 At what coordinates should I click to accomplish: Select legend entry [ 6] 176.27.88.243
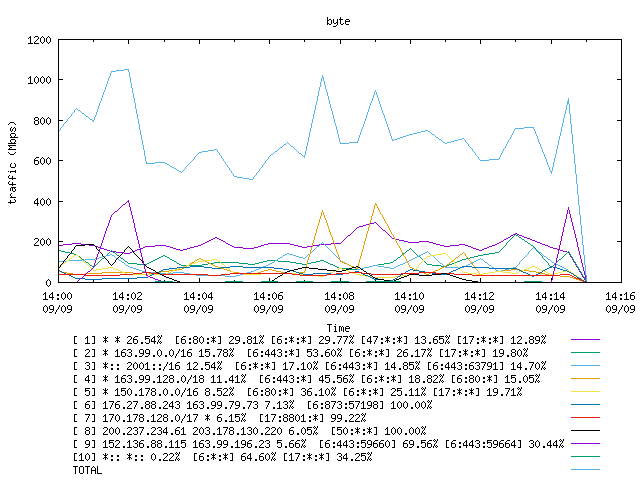(252, 405)
